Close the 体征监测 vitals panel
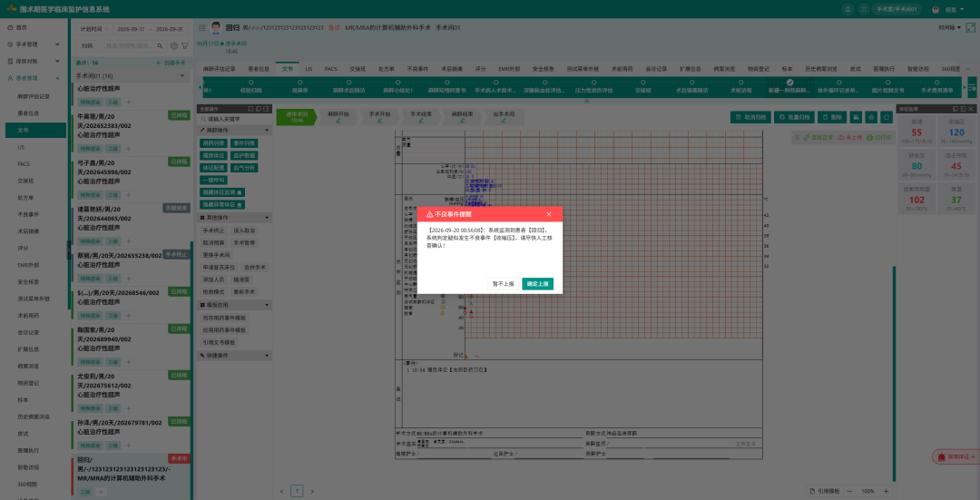The height and width of the screenshot is (500, 980). pyautogui.click(x=971, y=109)
